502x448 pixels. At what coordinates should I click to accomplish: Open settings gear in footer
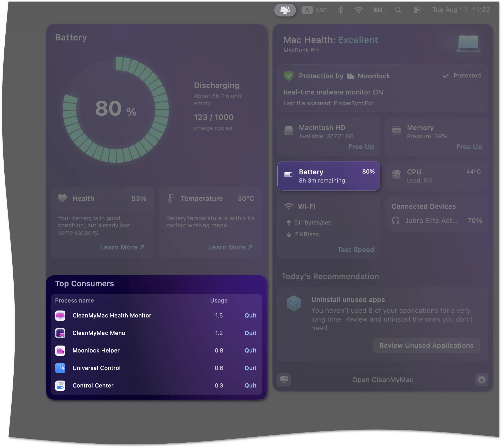coord(481,380)
